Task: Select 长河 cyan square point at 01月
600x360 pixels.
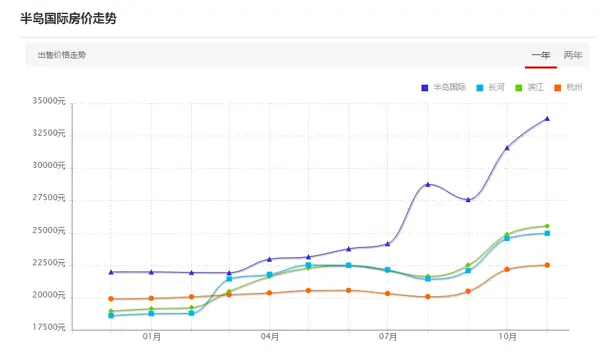Action: (x=151, y=314)
